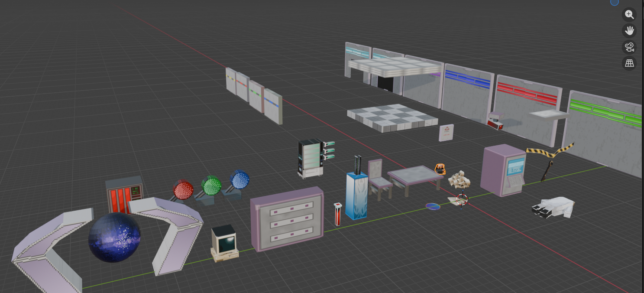Select the old CRT computer monitor

pos(224,244)
